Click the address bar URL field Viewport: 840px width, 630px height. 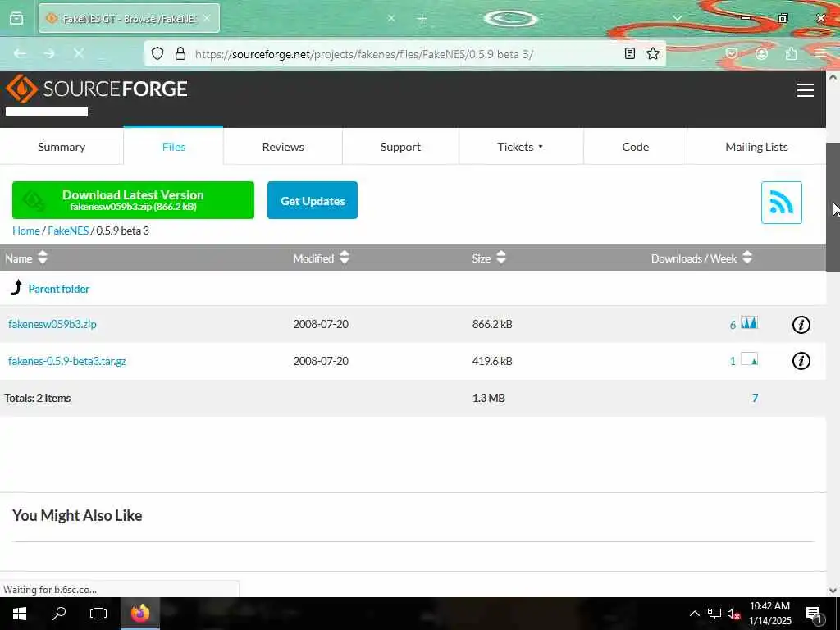click(404, 53)
